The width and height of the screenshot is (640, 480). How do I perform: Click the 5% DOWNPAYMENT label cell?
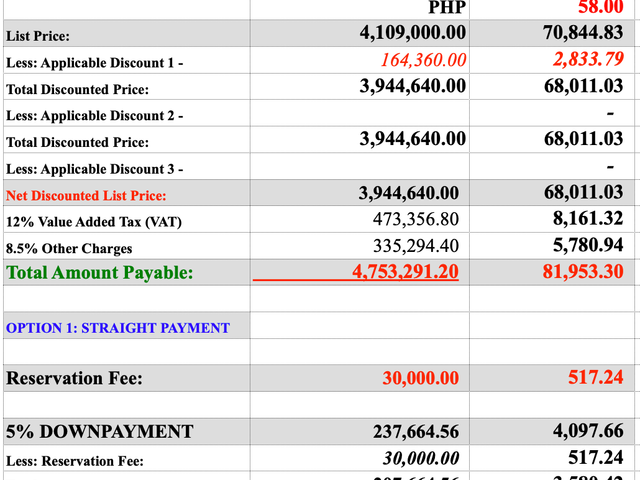[127, 431]
